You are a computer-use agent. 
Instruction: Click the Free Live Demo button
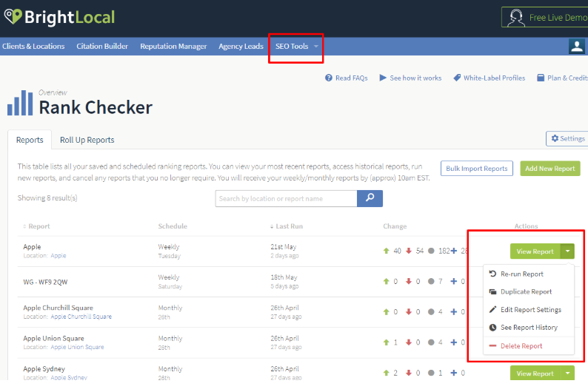coord(546,17)
